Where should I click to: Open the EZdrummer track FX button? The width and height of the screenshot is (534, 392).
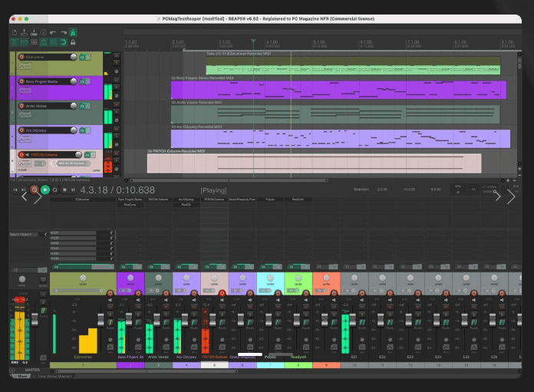tap(82, 58)
